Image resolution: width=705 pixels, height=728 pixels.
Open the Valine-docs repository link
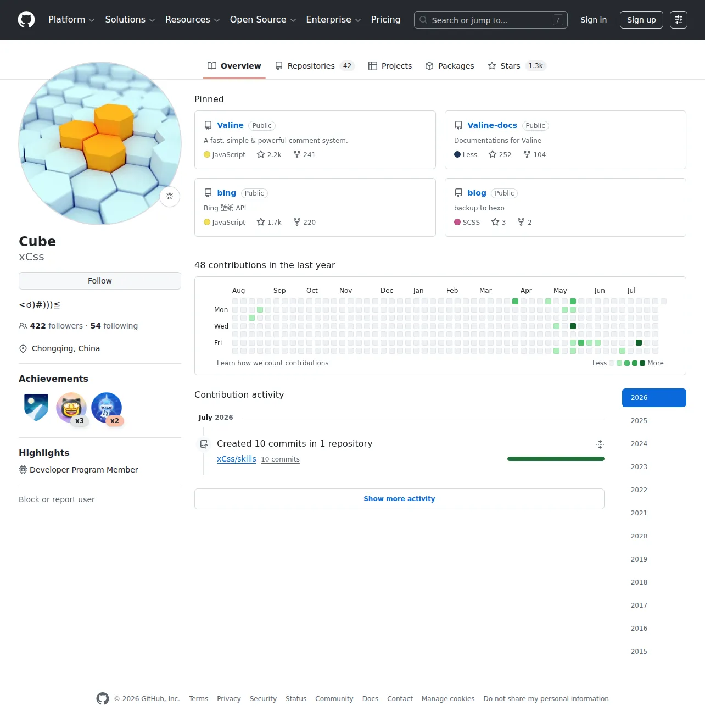point(492,125)
